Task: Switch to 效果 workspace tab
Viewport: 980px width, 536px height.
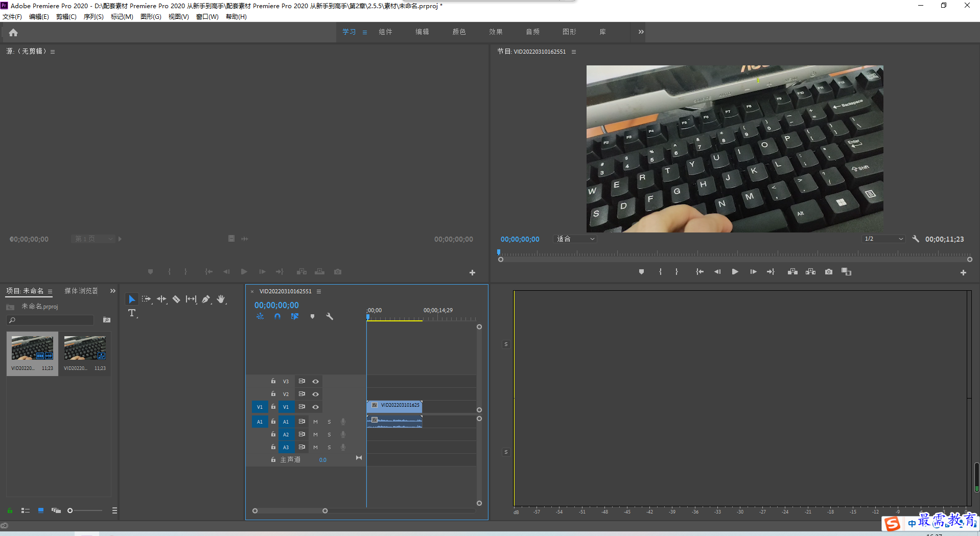Action: [496, 32]
